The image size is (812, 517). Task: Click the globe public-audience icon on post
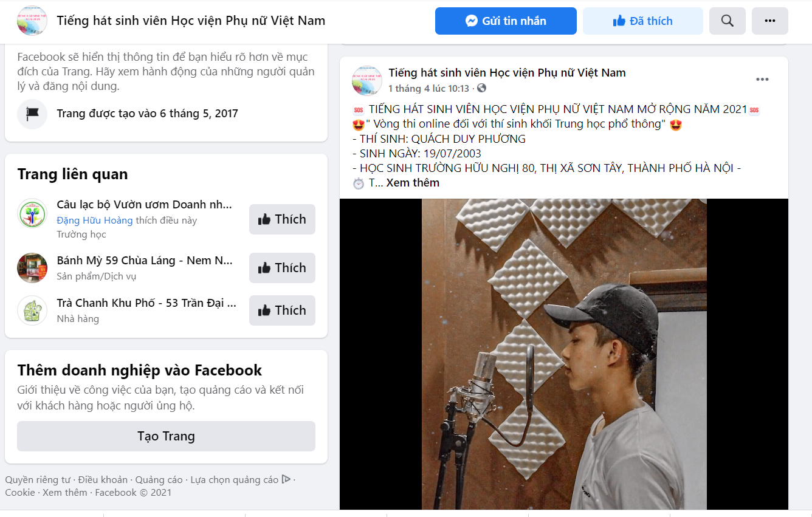click(481, 89)
